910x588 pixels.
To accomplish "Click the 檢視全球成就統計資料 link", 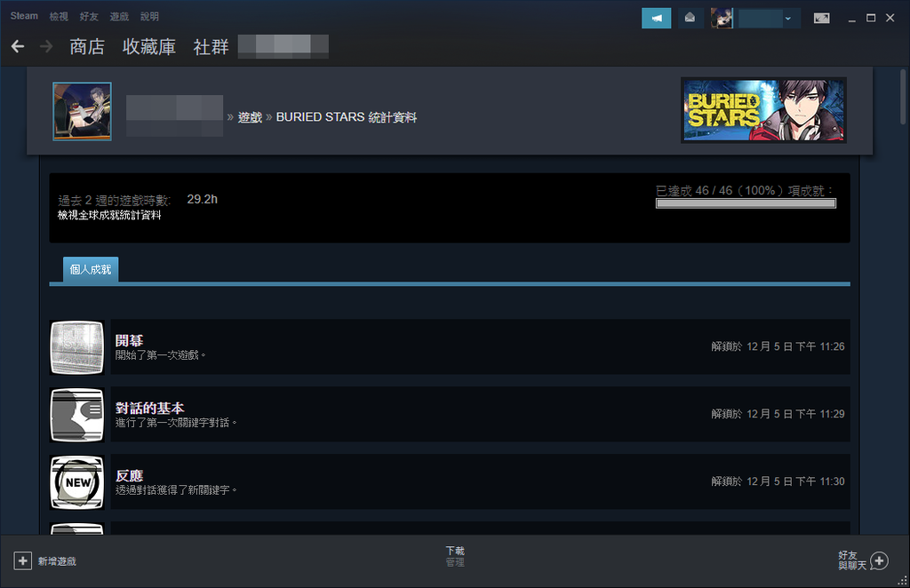I will coord(109,215).
